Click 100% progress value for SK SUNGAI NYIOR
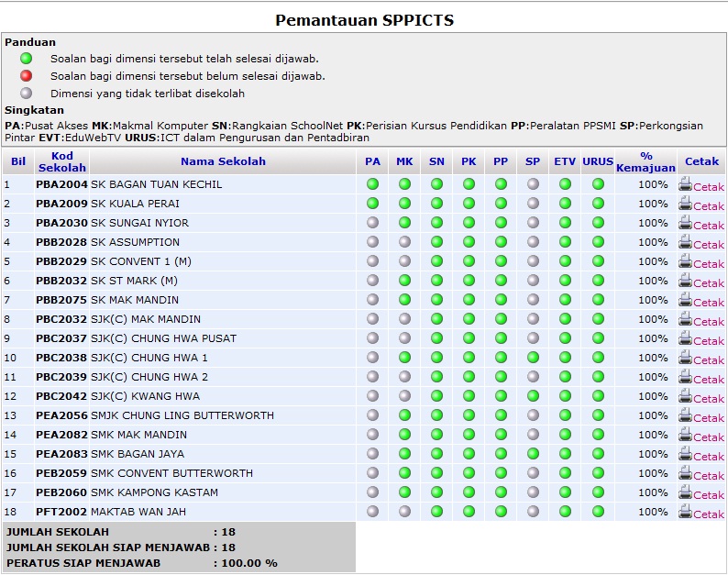 click(653, 223)
